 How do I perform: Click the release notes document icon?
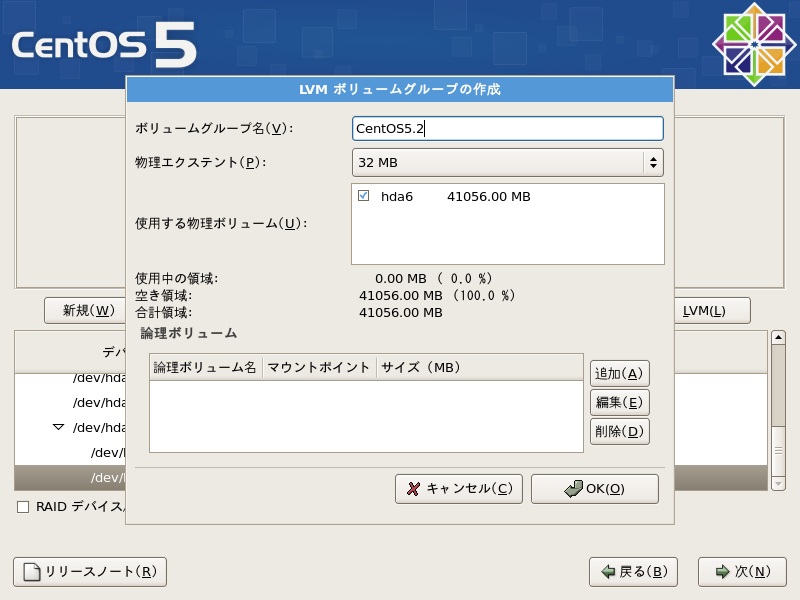click(32, 572)
